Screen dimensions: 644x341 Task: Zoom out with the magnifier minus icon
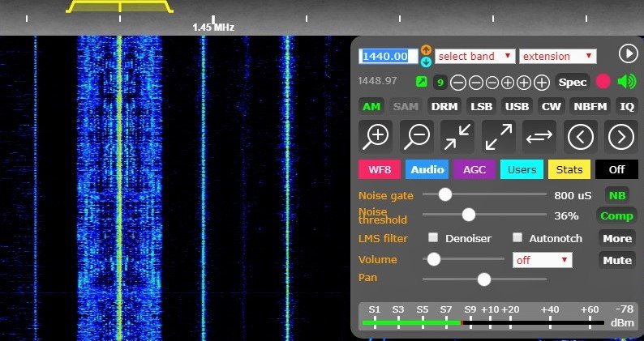[416, 137]
